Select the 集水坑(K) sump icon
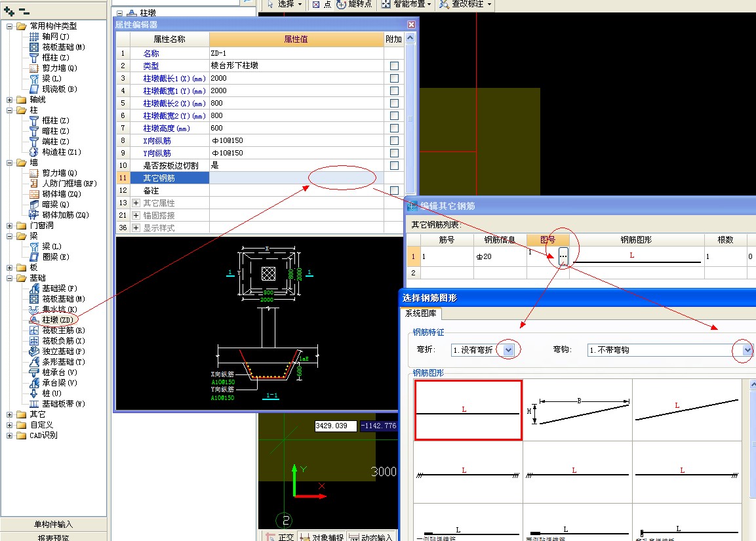This screenshot has height=541, width=756. click(x=33, y=310)
